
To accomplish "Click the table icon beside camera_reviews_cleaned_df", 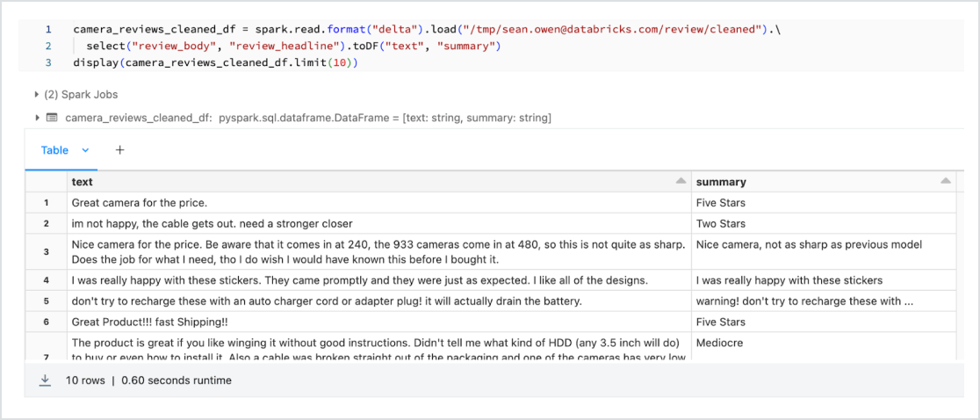I will (x=52, y=117).
